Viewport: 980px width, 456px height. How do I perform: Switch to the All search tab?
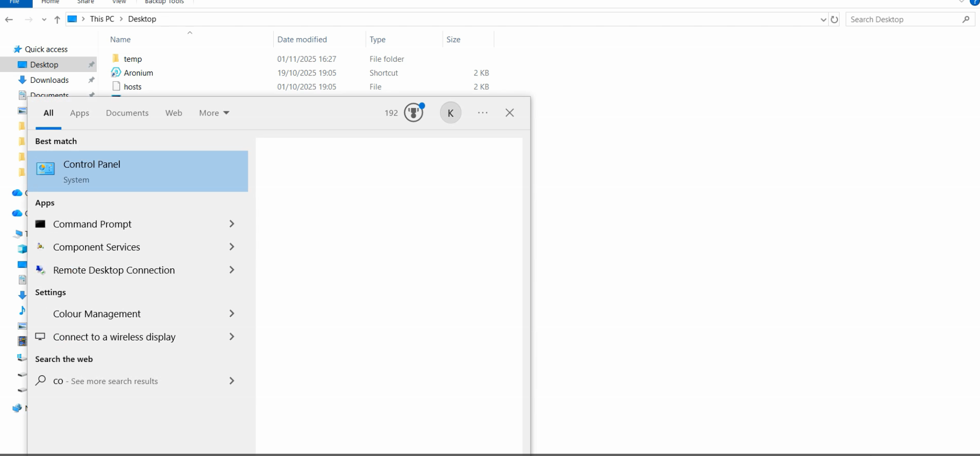click(48, 113)
